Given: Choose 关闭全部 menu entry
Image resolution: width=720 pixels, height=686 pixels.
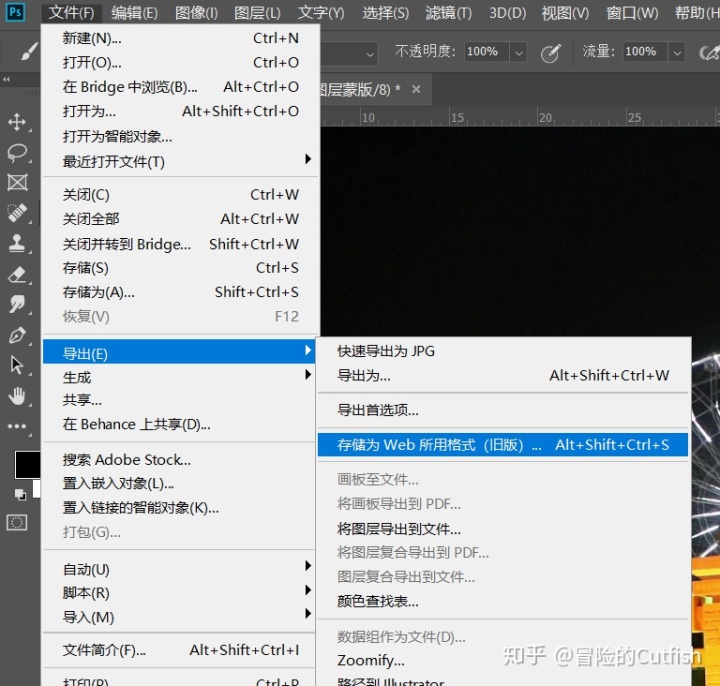Looking at the screenshot, I should 180,219.
